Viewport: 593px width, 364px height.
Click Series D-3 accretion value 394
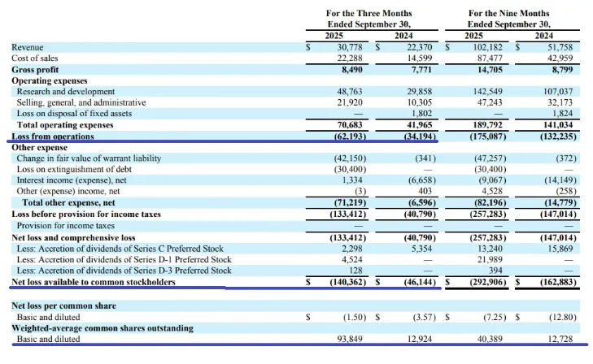(495, 271)
